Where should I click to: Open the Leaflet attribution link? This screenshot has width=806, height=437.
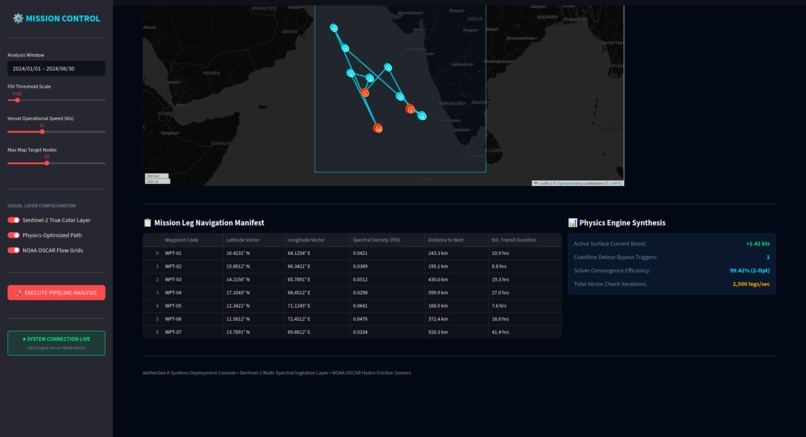pos(544,183)
